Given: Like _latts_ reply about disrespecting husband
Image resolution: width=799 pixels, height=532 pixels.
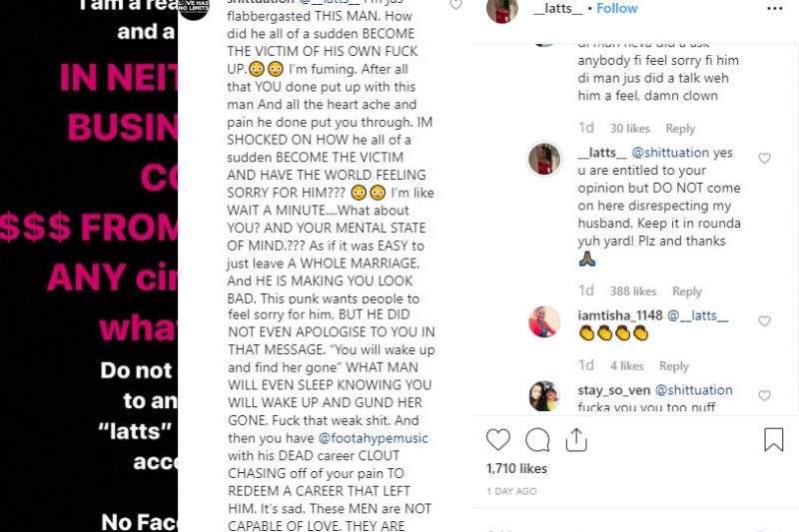Looking at the screenshot, I should click(x=764, y=159).
